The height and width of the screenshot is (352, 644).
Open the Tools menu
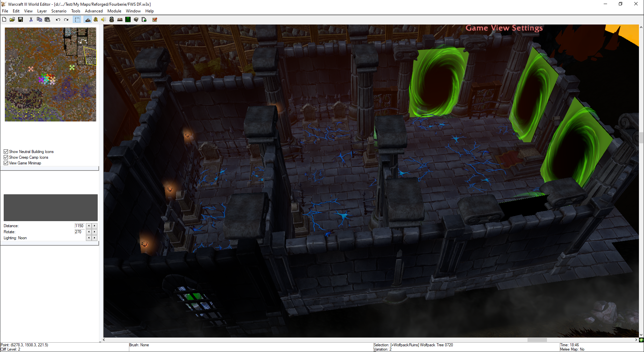click(76, 11)
